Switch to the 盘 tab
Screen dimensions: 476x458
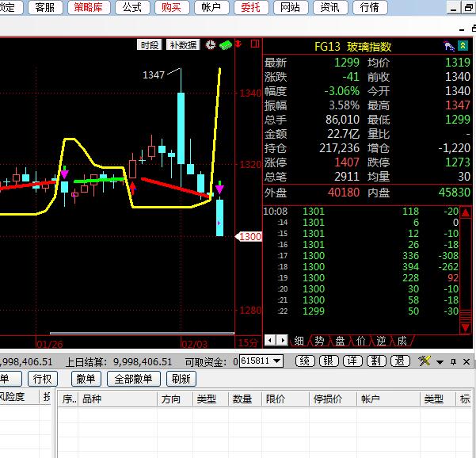pyautogui.click(x=340, y=341)
